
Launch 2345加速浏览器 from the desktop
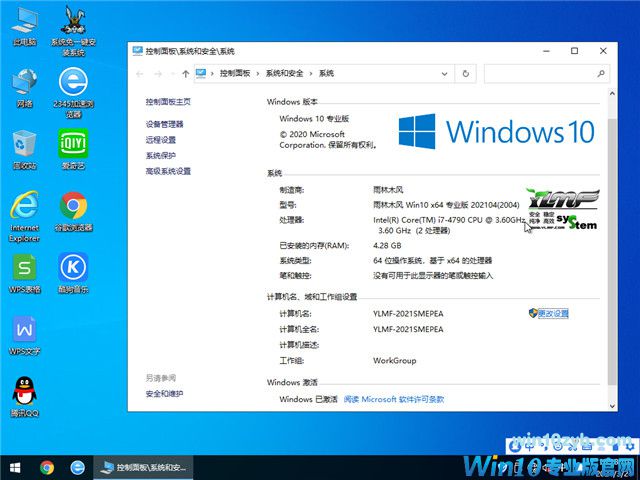pos(73,93)
